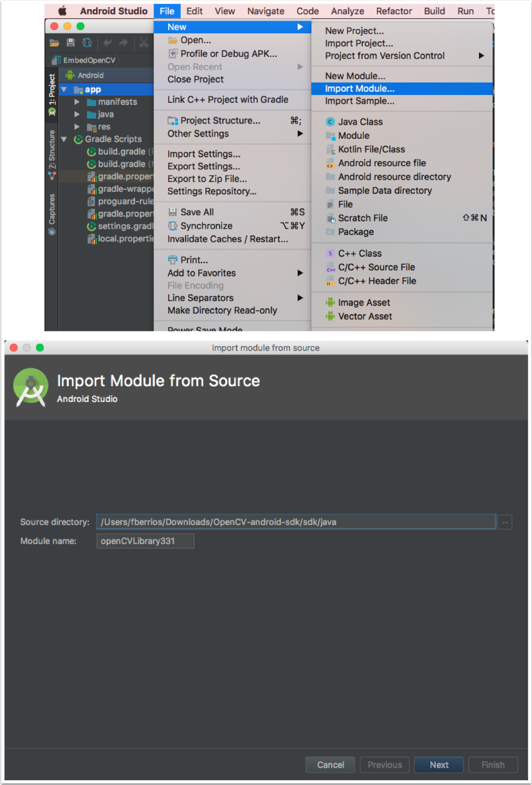Screen dimensions: 532x785
Task: Select the Kotlin File/Class icon entry
Action: [330, 149]
